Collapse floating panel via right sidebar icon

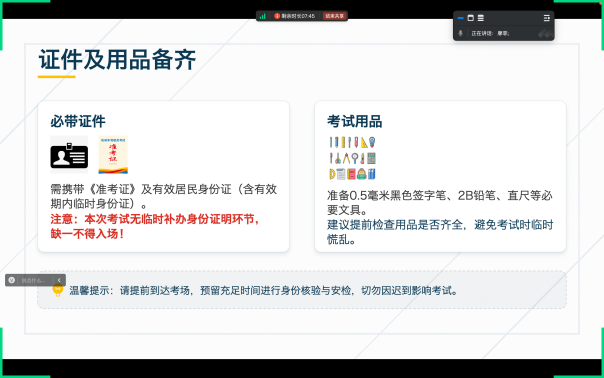coord(546,18)
